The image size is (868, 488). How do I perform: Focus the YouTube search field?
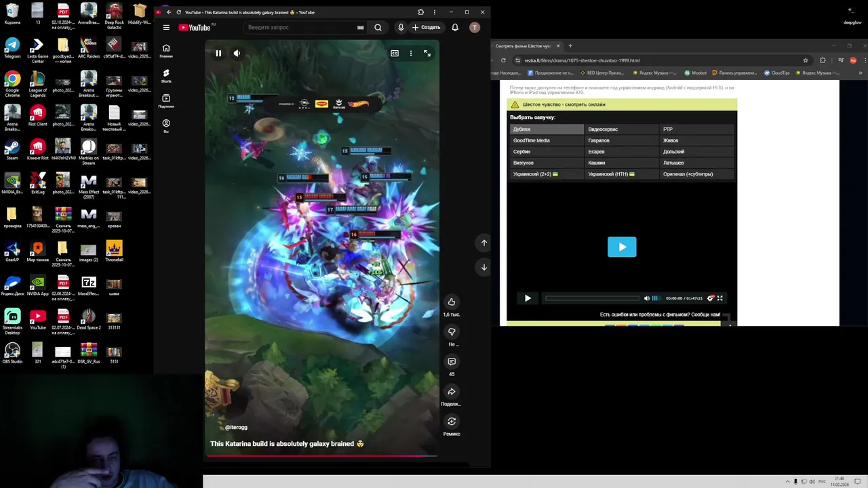coord(300,27)
